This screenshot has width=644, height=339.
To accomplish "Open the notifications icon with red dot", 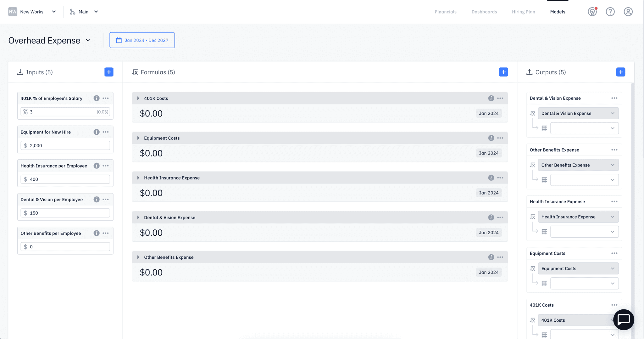I will coord(592,12).
